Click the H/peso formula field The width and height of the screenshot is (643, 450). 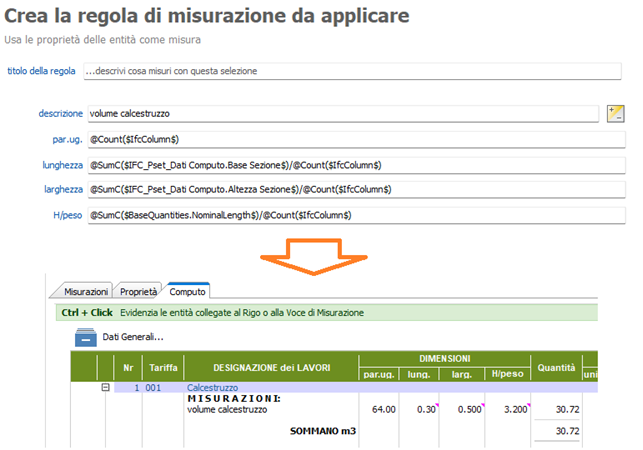(x=355, y=214)
